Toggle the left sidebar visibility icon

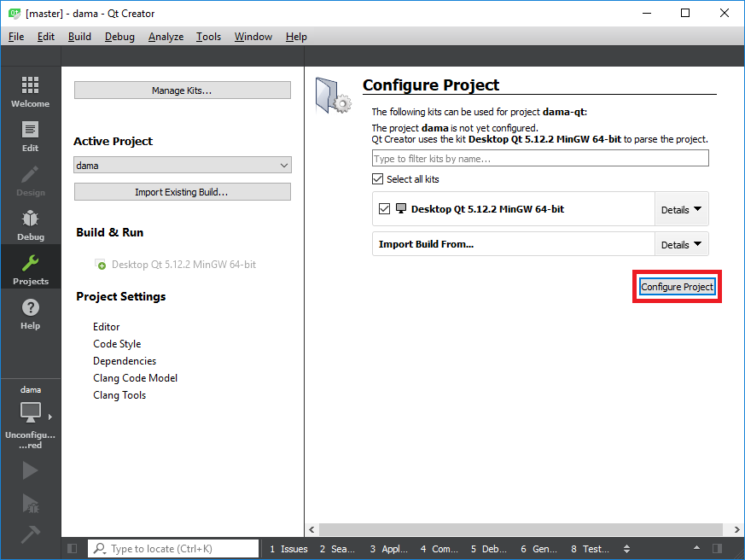[x=73, y=549]
